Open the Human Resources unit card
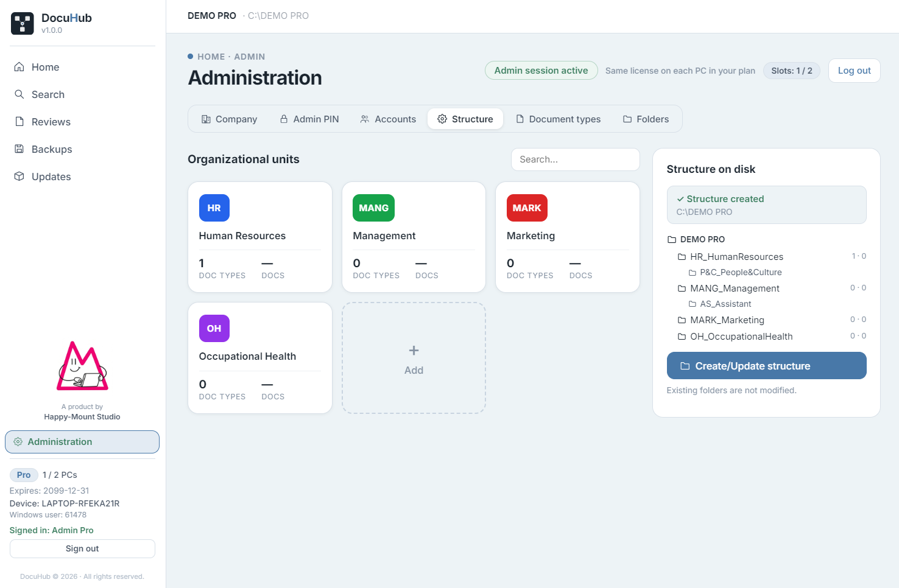Screen dimensions: 899x588 pos(260,237)
